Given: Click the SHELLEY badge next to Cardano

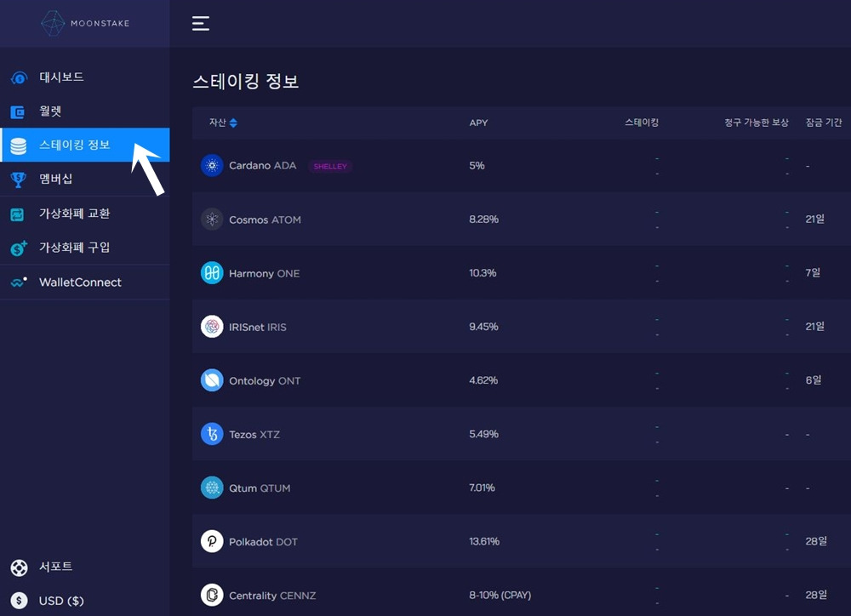Looking at the screenshot, I should (330, 166).
